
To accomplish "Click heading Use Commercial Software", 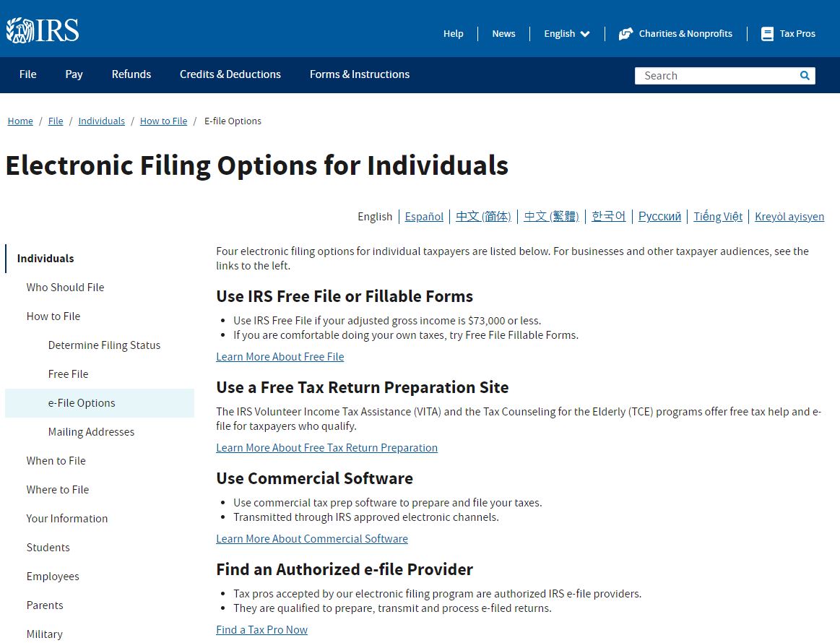I will pyautogui.click(x=314, y=478).
